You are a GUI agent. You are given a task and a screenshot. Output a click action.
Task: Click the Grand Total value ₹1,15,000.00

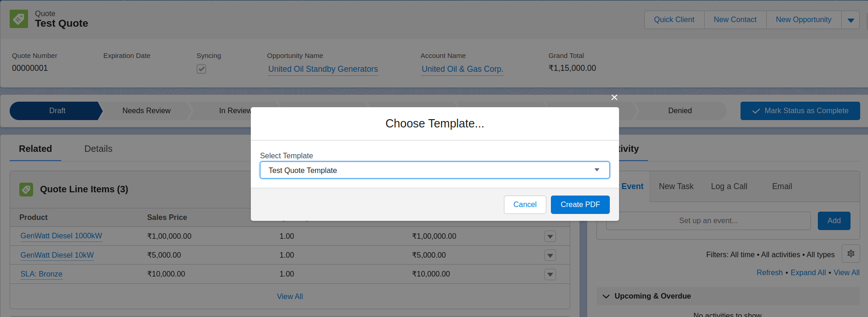pyautogui.click(x=572, y=68)
